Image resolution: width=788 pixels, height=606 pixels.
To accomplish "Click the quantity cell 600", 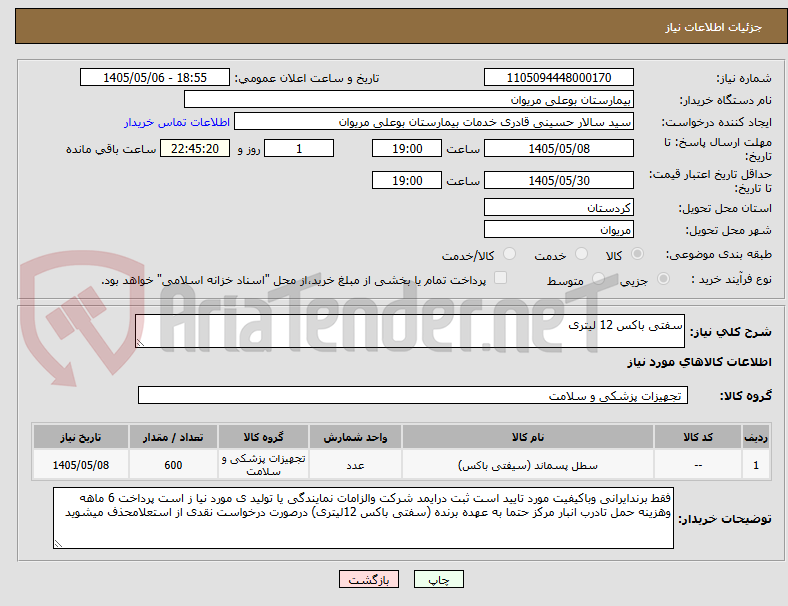I will point(173,465).
